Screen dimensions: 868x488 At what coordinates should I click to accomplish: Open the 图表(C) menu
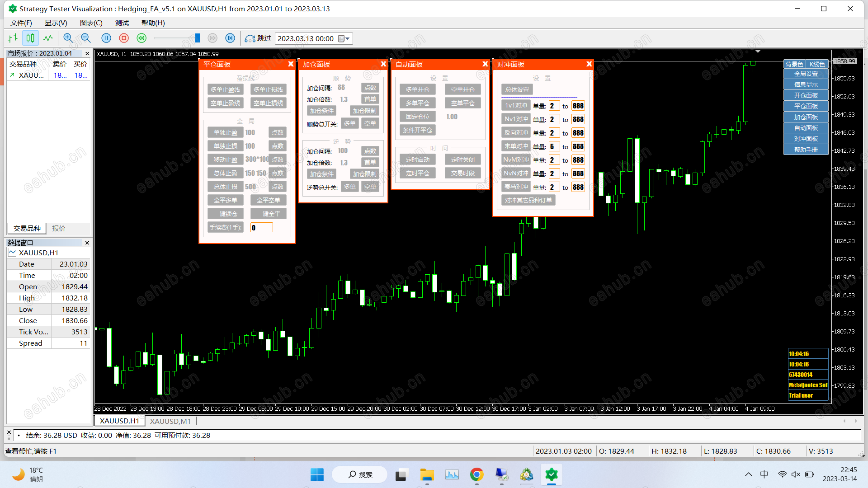pyautogui.click(x=91, y=23)
